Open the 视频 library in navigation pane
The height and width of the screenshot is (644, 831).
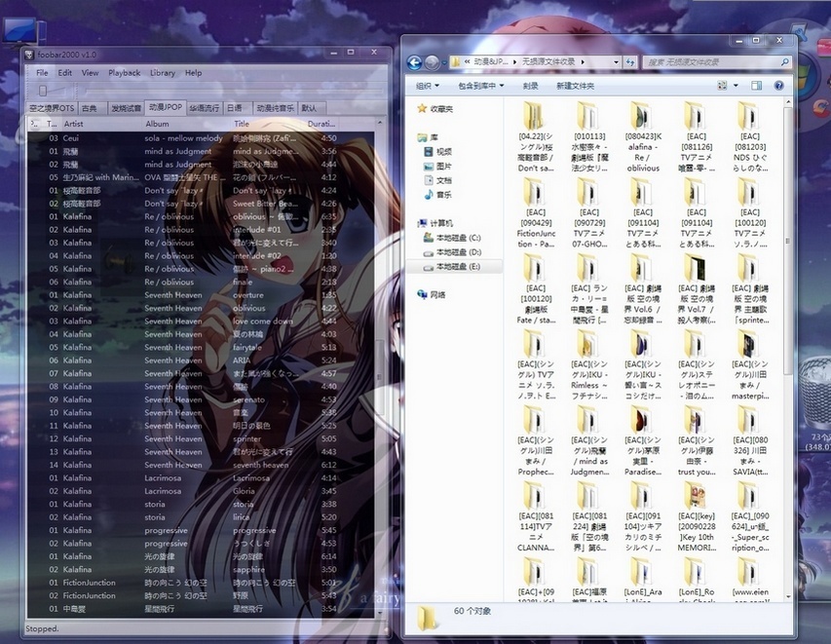tap(437, 152)
